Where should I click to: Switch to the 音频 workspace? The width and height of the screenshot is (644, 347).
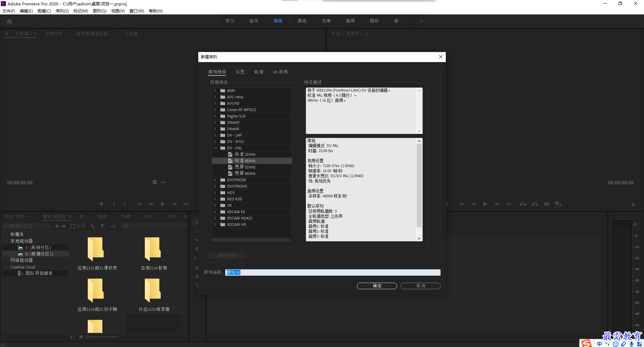point(350,21)
